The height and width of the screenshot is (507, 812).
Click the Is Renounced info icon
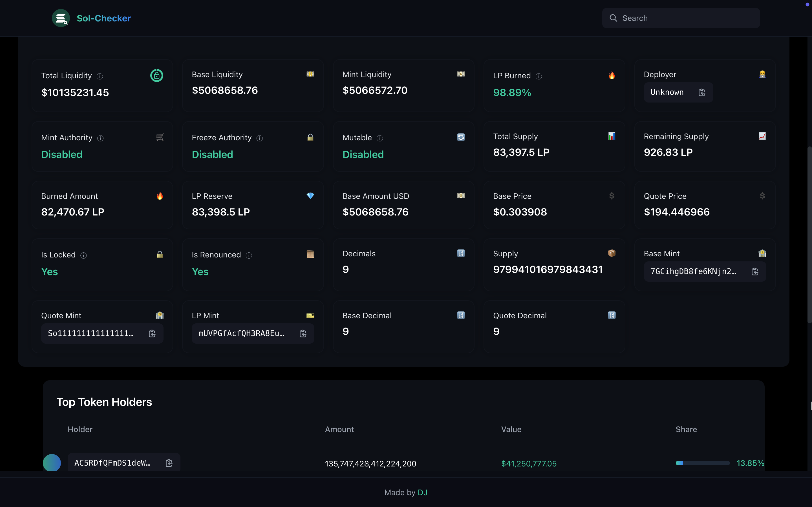click(x=249, y=255)
